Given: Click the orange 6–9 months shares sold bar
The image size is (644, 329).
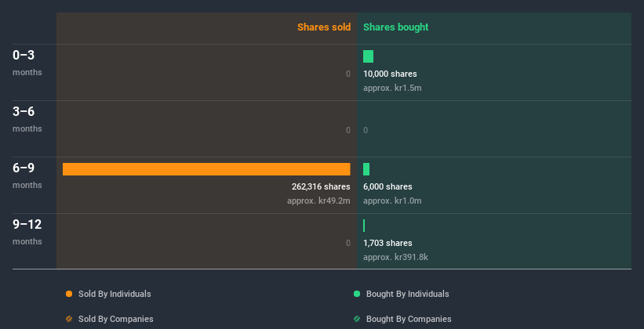Looking at the screenshot, I should 206,169.
